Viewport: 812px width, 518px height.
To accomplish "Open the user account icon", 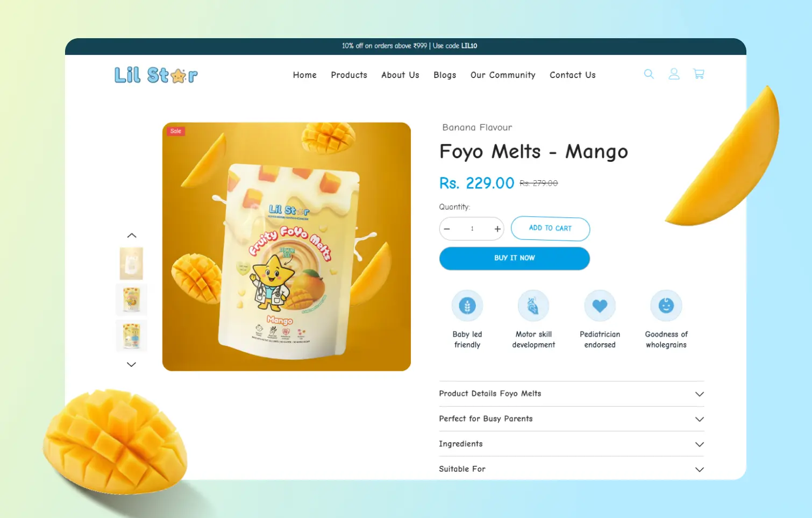I will (674, 74).
